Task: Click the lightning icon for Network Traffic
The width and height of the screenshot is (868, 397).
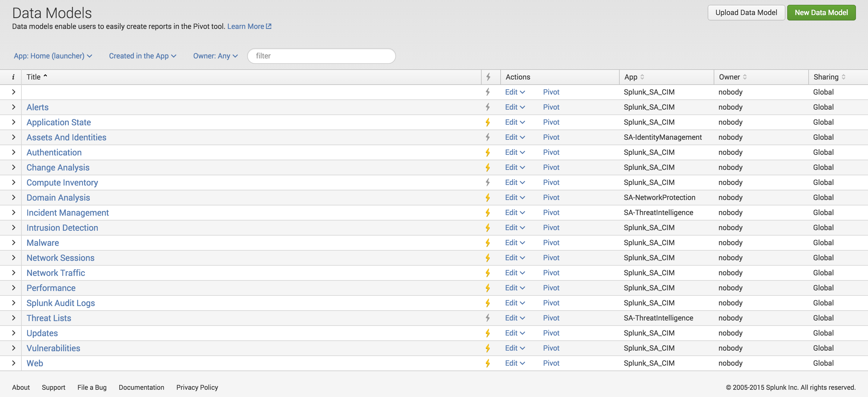Action: click(488, 273)
